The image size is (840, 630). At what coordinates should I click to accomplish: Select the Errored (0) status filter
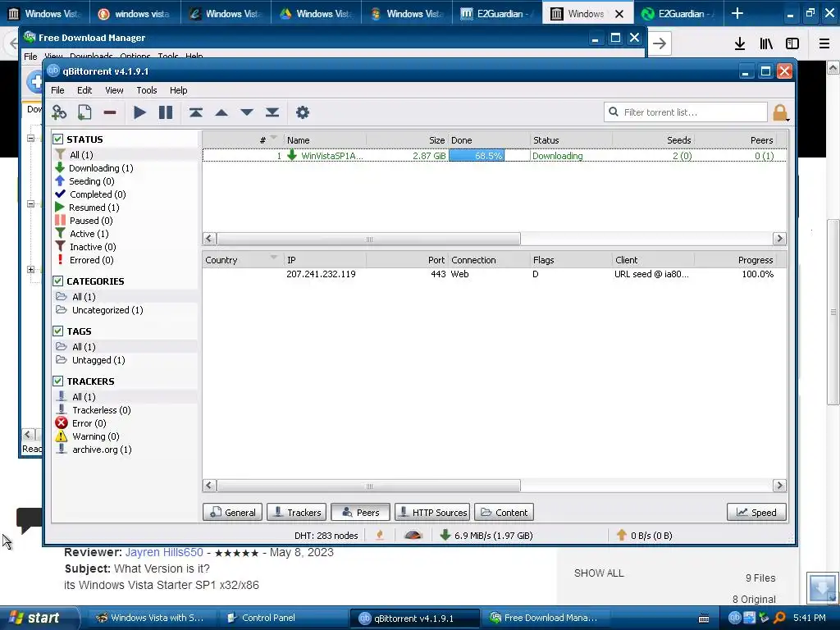pos(92,260)
